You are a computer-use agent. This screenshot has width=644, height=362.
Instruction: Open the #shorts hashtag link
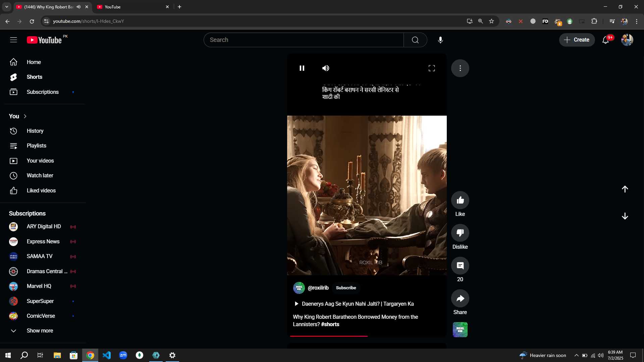[330, 324]
